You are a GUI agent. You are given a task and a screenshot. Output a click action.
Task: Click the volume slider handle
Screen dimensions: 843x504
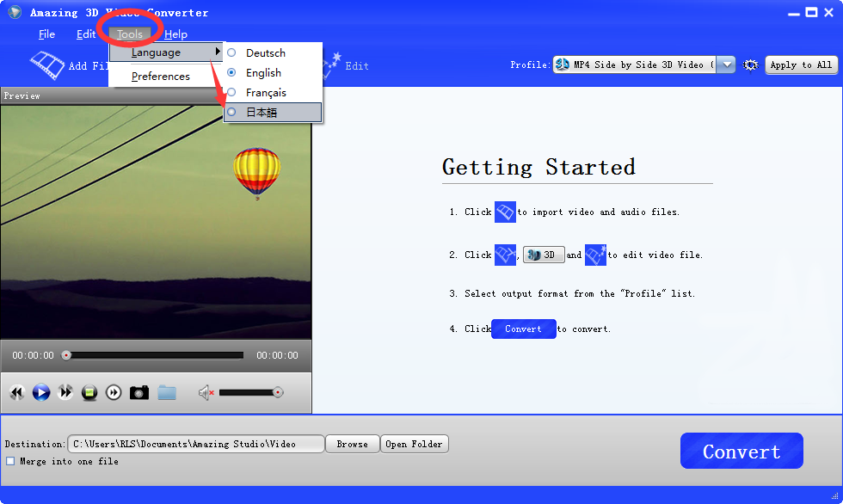pos(278,392)
